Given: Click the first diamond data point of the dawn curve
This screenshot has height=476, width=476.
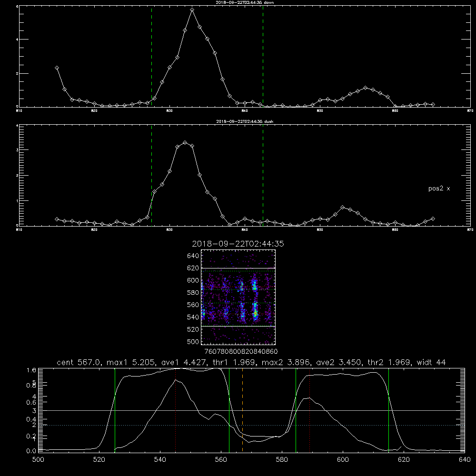Looking at the screenshot, I should pyautogui.click(x=57, y=68).
